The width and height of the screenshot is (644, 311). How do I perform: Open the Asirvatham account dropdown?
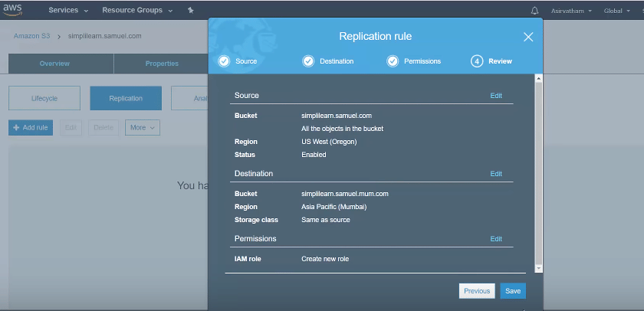pyautogui.click(x=570, y=11)
